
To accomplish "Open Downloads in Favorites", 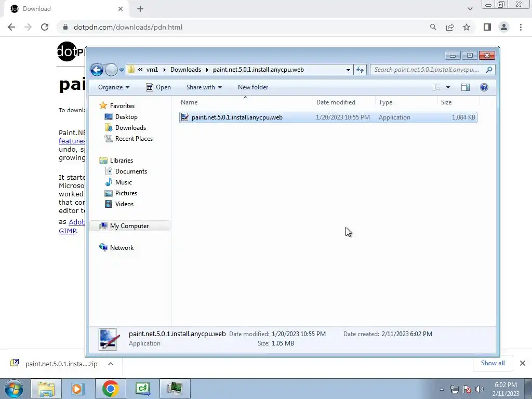I will (x=130, y=128).
